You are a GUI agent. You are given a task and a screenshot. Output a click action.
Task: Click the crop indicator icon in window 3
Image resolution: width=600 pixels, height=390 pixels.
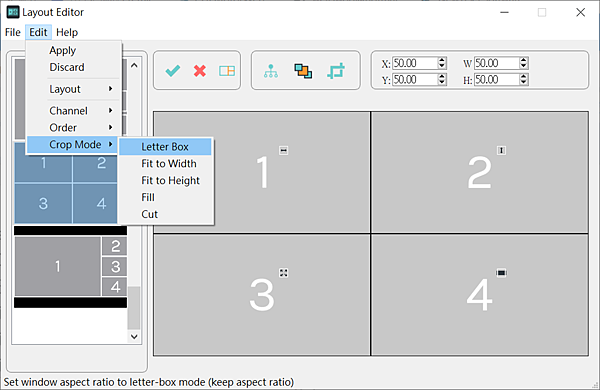[284, 273]
